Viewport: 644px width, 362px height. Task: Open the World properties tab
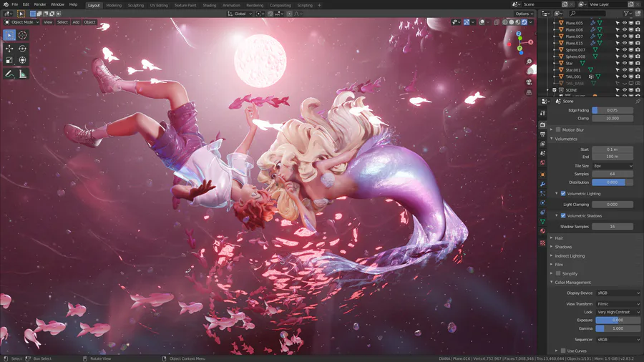click(542, 162)
